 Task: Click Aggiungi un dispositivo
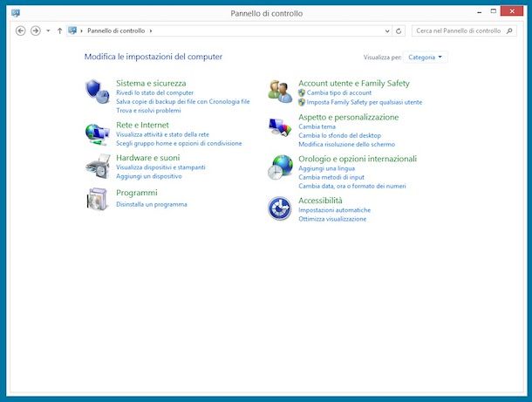click(148, 176)
